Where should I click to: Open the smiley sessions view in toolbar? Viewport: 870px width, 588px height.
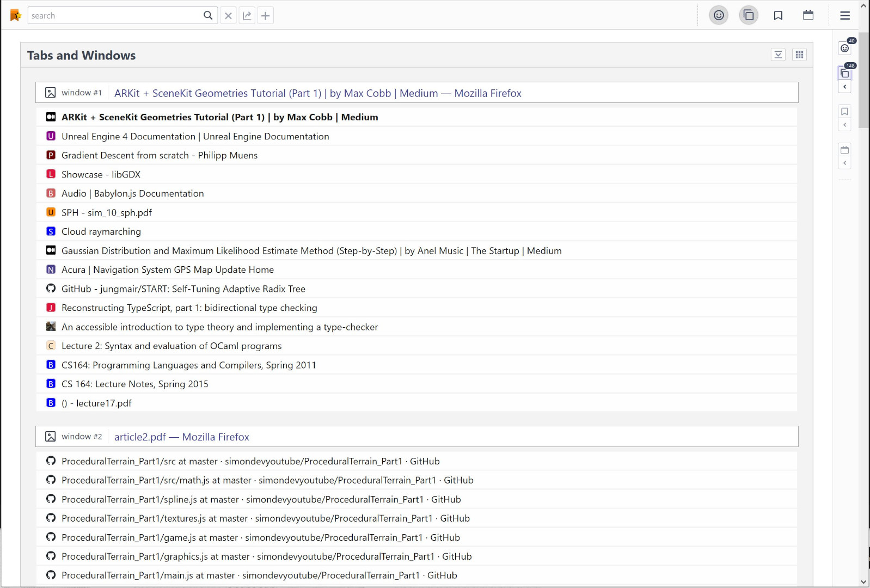point(719,15)
